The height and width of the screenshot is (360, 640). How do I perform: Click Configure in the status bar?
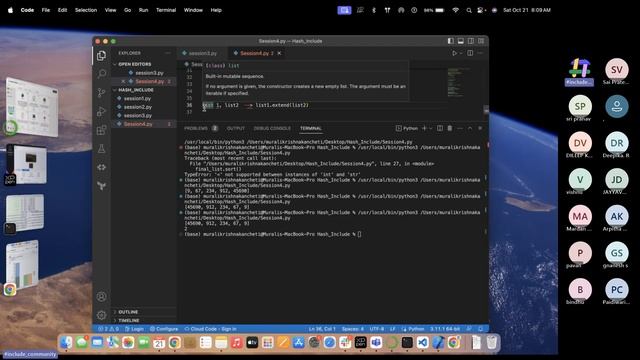(164, 329)
